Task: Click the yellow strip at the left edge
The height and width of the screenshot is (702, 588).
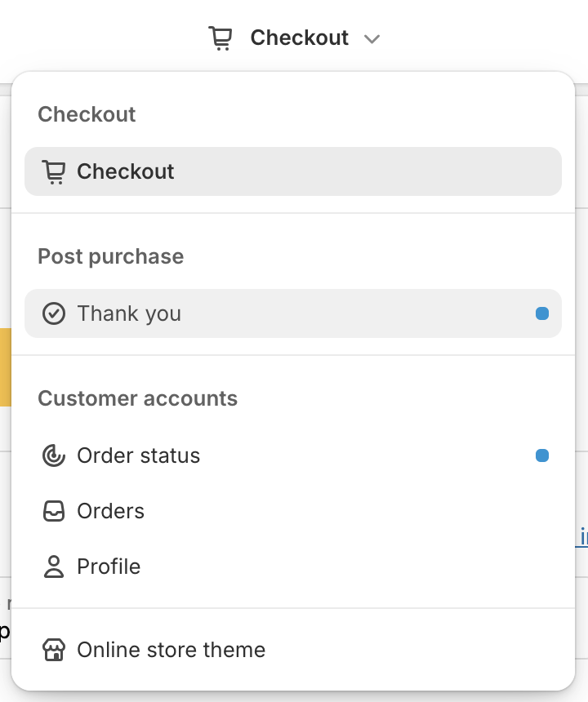Action: pyautogui.click(x=5, y=367)
